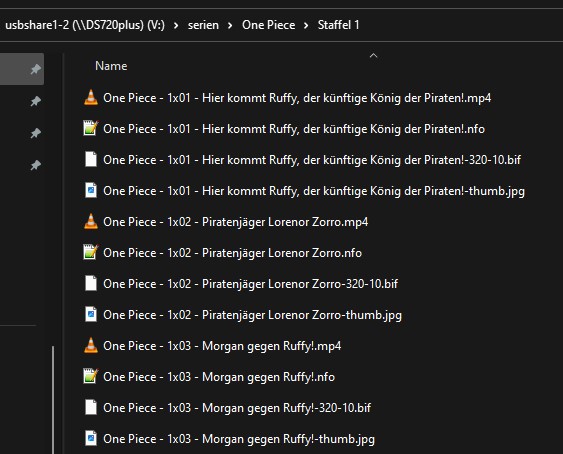Click the highlighted pin icon in sidebar

(36, 69)
